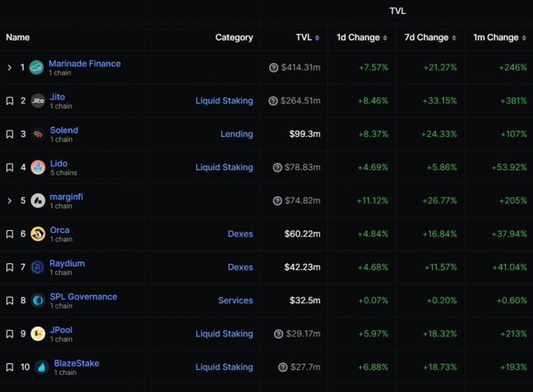Click the Lido logo icon

(38, 167)
